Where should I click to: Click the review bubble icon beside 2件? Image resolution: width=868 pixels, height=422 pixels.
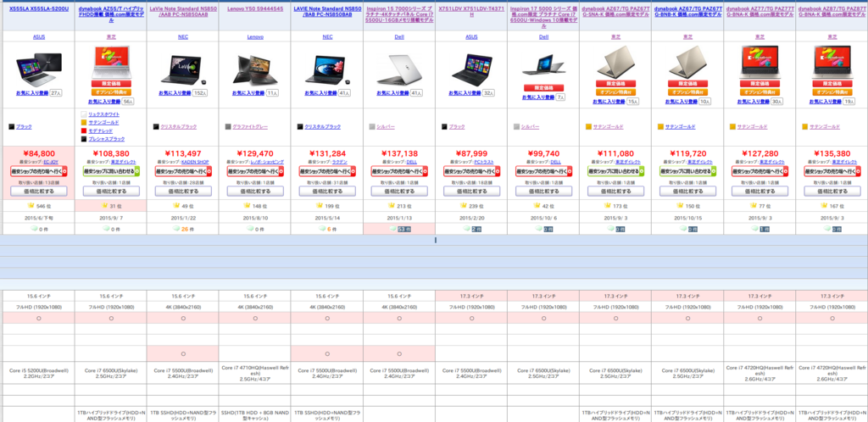(x=465, y=229)
